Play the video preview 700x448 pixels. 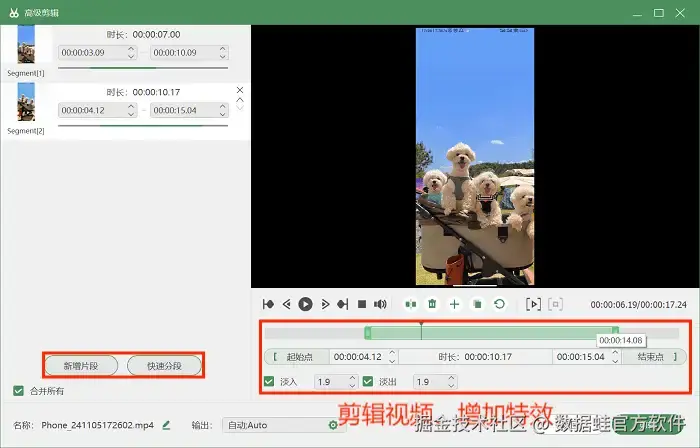pyautogui.click(x=305, y=304)
